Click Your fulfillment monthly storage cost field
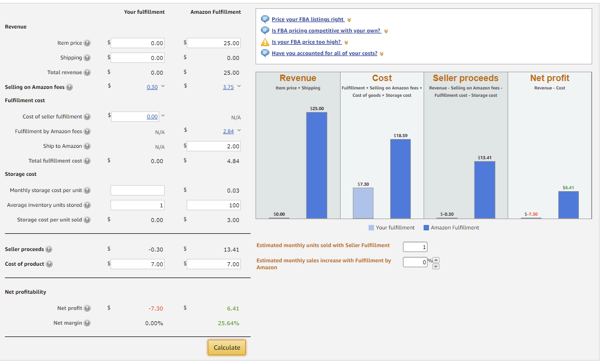This screenshot has height=364, width=602. click(138, 191)
